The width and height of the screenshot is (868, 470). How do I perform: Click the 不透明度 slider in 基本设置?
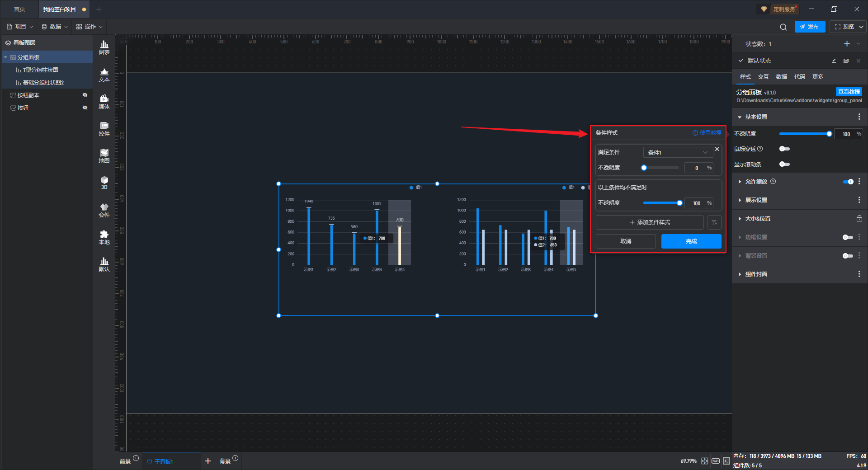[805, 134]
